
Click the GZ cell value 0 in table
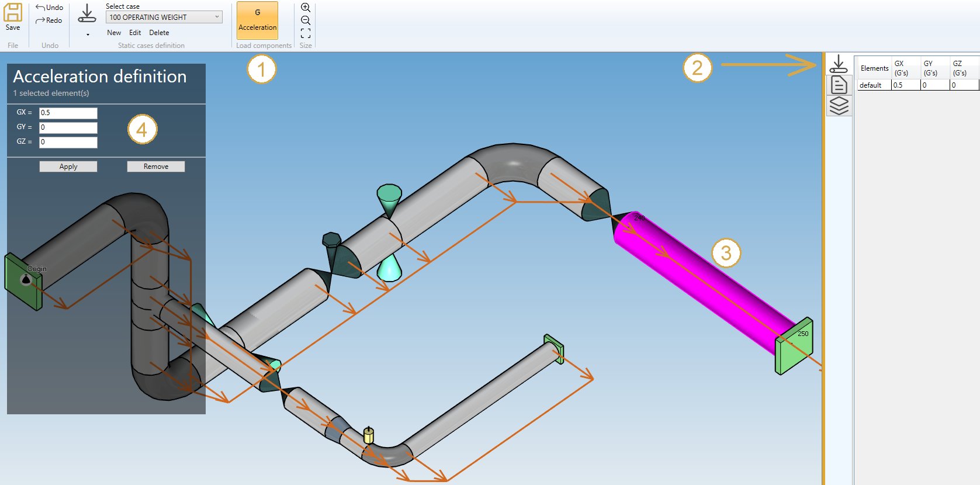[965, 85]
